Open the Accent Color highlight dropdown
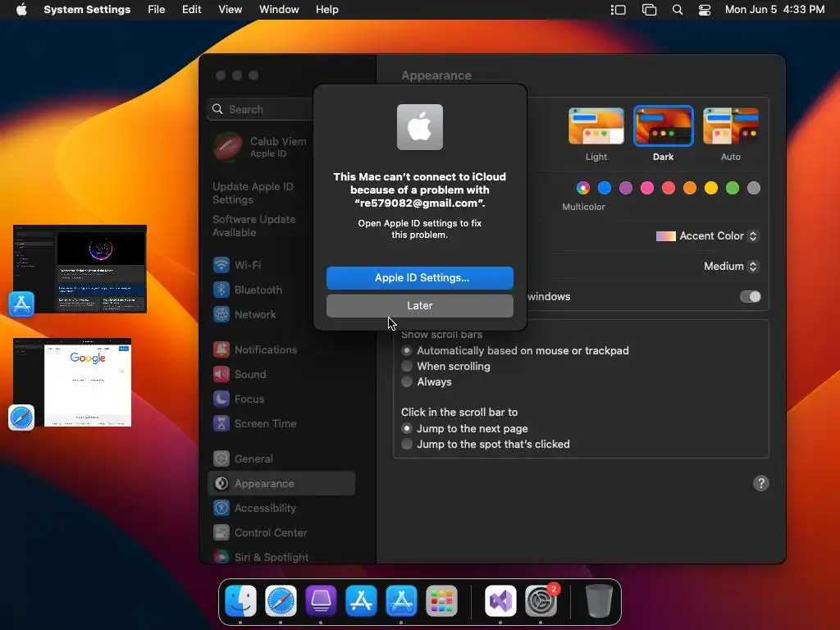The height and width of the screenshot is (630, 840). (x=707, y=236)
